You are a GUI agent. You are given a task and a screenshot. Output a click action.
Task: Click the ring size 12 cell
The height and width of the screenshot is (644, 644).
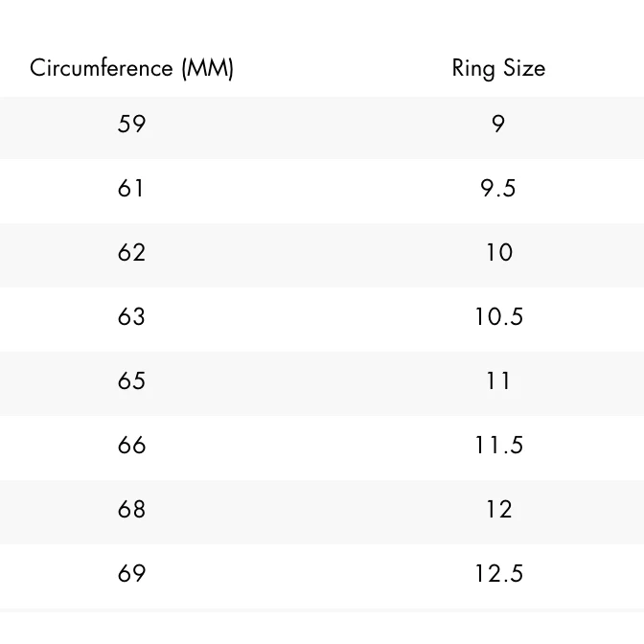click(498, 510)
